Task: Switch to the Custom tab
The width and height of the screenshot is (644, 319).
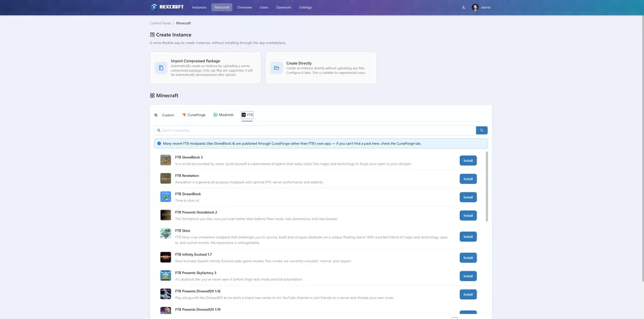Action: 164,115
